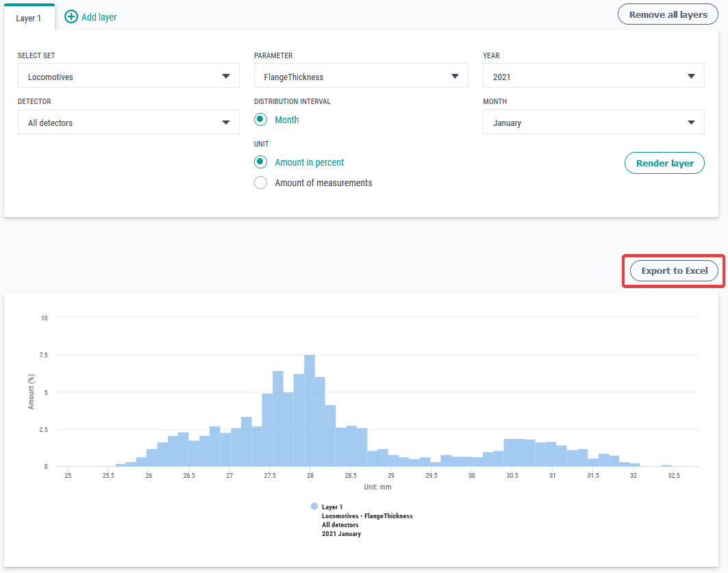The width and height of the screenshot is (728, 573).
Task: Click the plus icon beside Add layer
Action: [71, 17]
